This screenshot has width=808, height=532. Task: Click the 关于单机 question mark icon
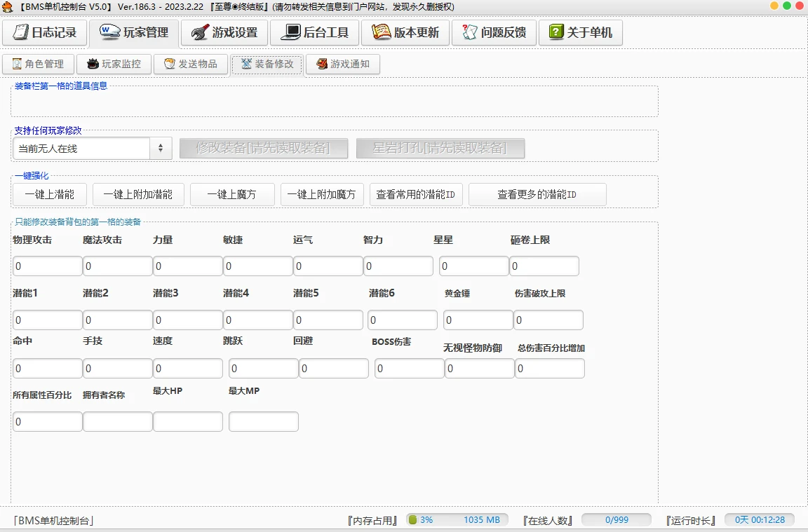(x=556, y=32)
